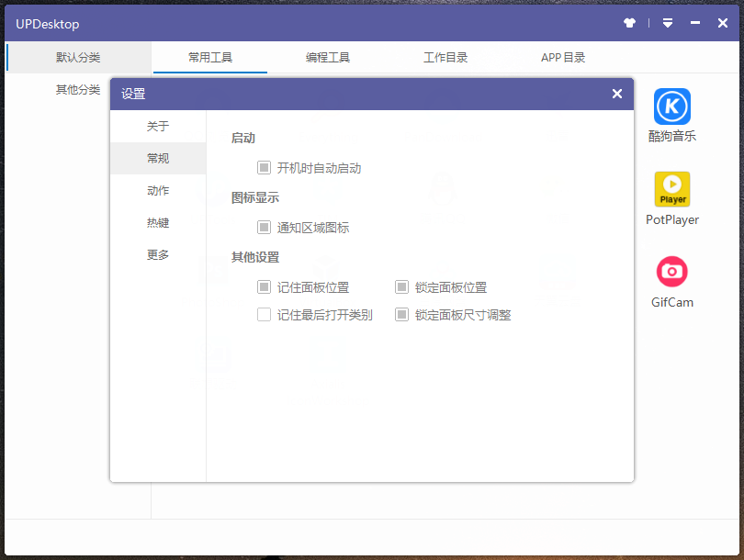Click the 启动 section heading
Image resolution: width=744 pixels, height=560 pixels.
click(243, 138)
